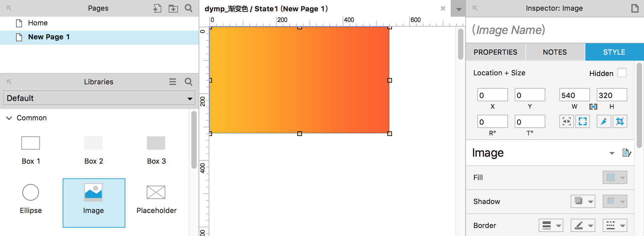Click the right-middle resize handle of the image
The image size is (644, 236).
[389, 80]
